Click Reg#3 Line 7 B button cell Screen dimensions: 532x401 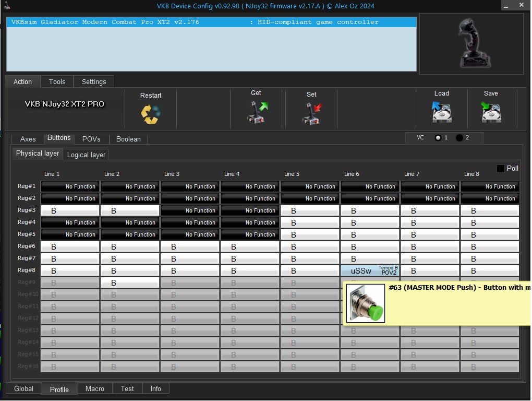[x=430, y=210]
